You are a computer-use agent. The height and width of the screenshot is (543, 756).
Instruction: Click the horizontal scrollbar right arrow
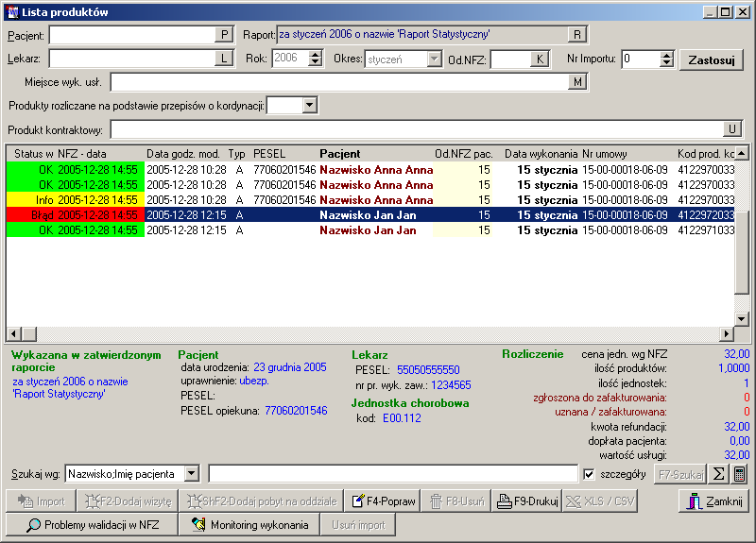click(727, 333)
